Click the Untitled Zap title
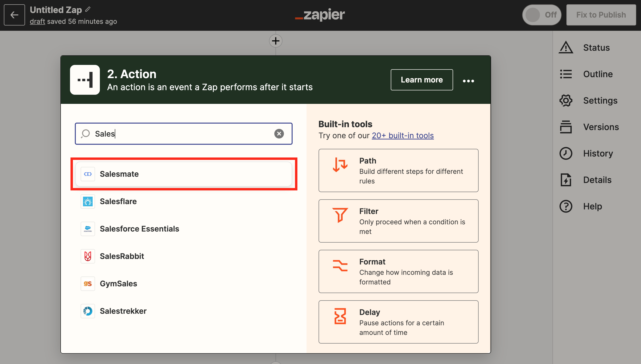Image resolution: width=641 pixels, height=364 pixels. pos(56,10)
